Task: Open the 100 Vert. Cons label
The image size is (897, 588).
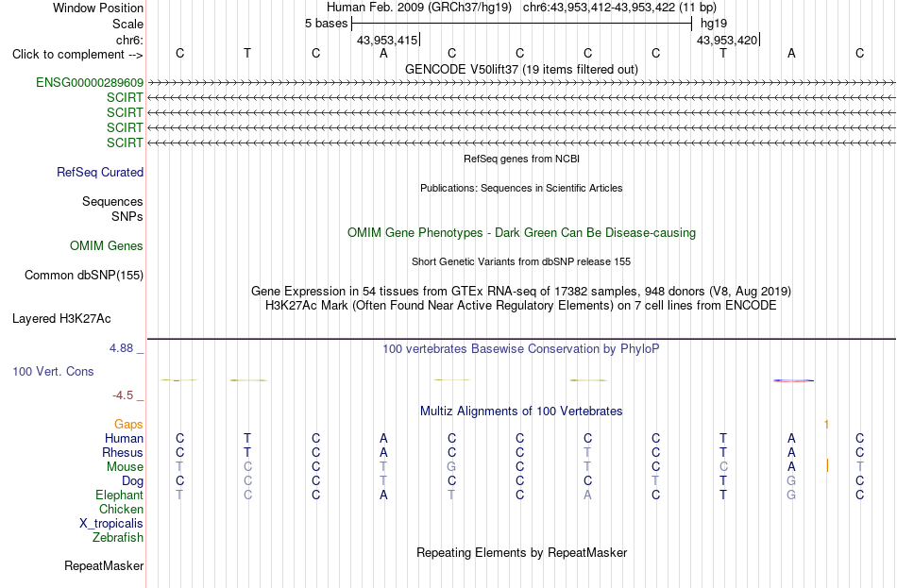Action: (x=53, y=372)
